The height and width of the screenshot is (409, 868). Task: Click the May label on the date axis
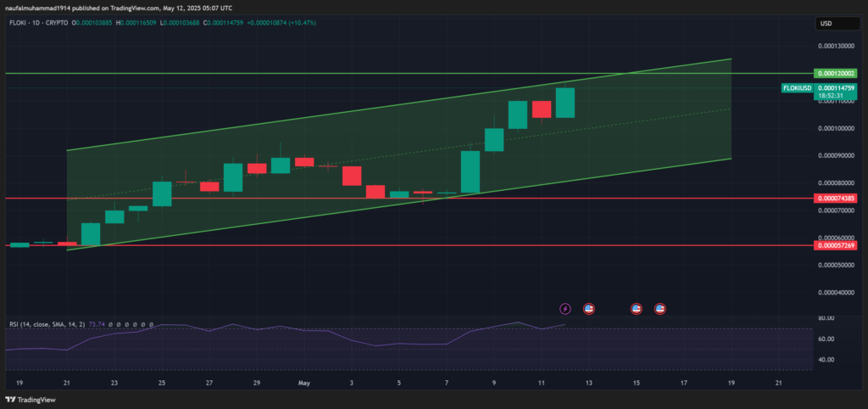pos(304,383)
